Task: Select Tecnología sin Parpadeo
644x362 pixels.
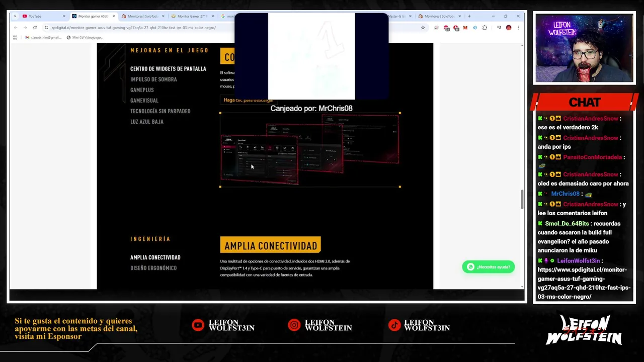Action: coord(160,111)
